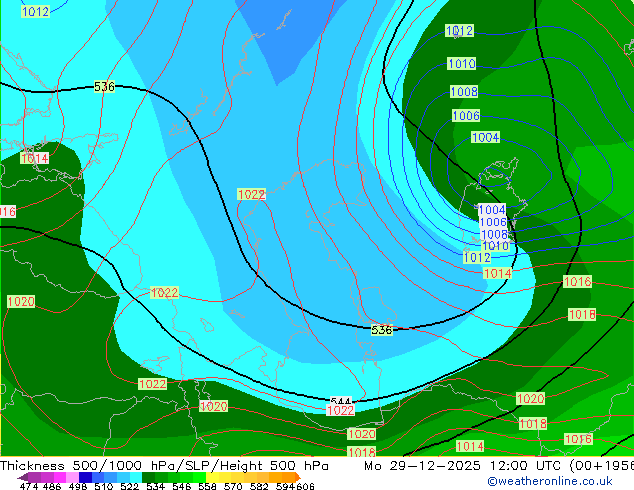Open the weatheronline.co.uk copyright link
The height and width of the screenshot is (490, 634).
[x=550, y=481]
